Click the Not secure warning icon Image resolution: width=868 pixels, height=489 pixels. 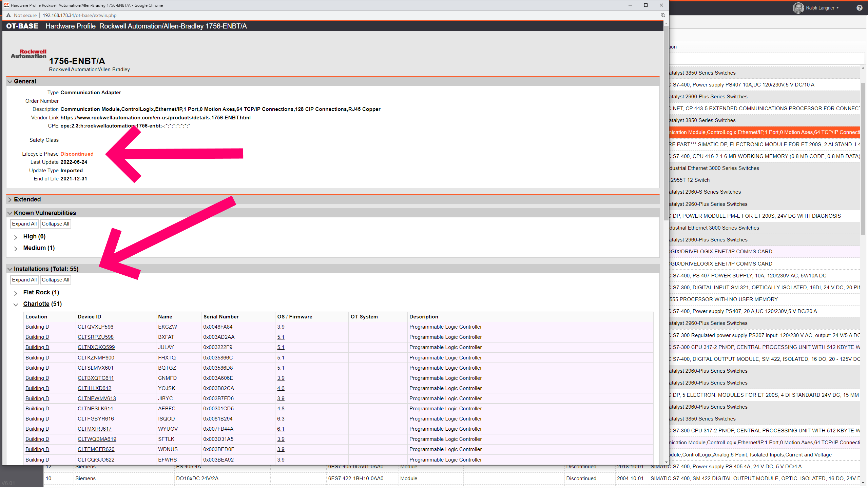click(8, 15)
